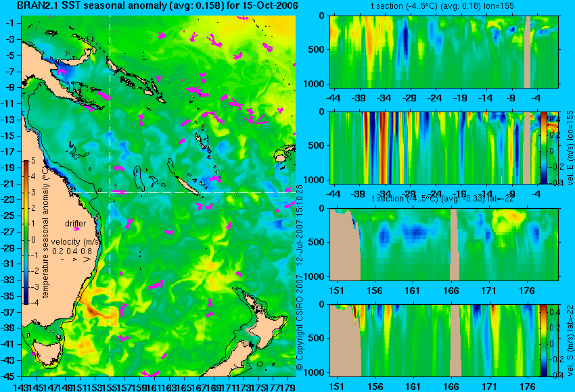The image size is (575, 392).
Task: Click the vel. E velocity colorbar
Action: click(x=544, y=147)
